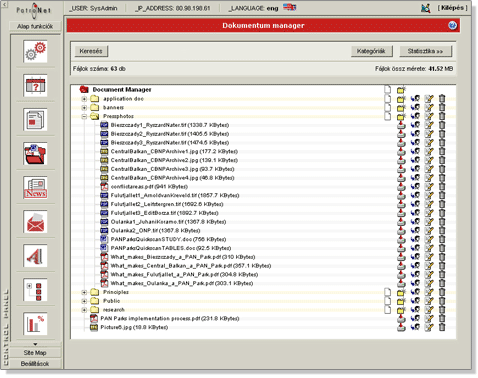Download the conflictareas.pdf file
The height and width of the screenshot is (378, 478).
click(x=401, y=187)
